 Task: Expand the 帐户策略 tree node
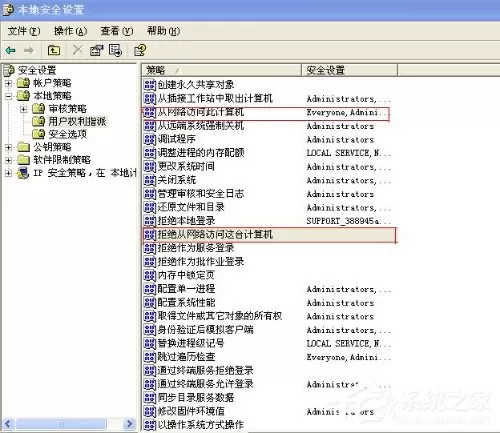click(x=9, y=83)
